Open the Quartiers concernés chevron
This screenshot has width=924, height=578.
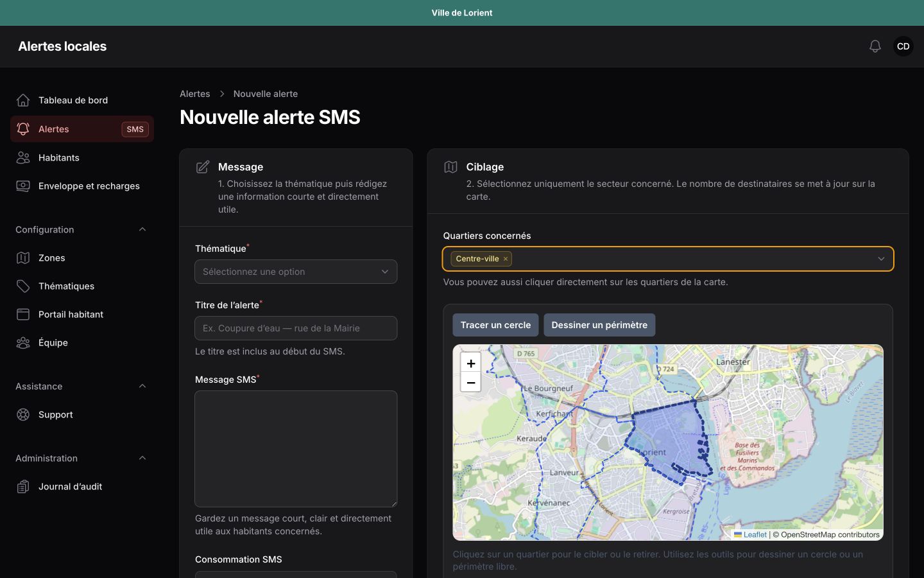881,259
